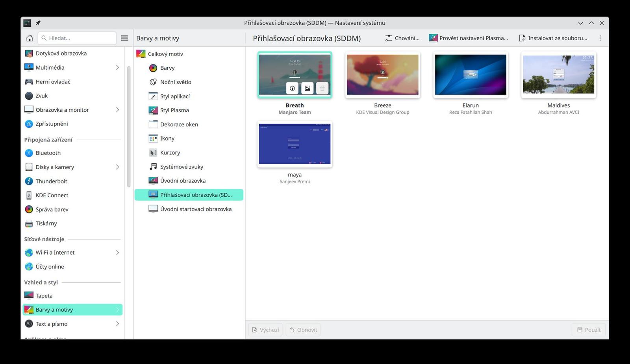Open Dekorace oken settings
The width and height of the screenshot is (630, 364).
[x=179, y=124]
